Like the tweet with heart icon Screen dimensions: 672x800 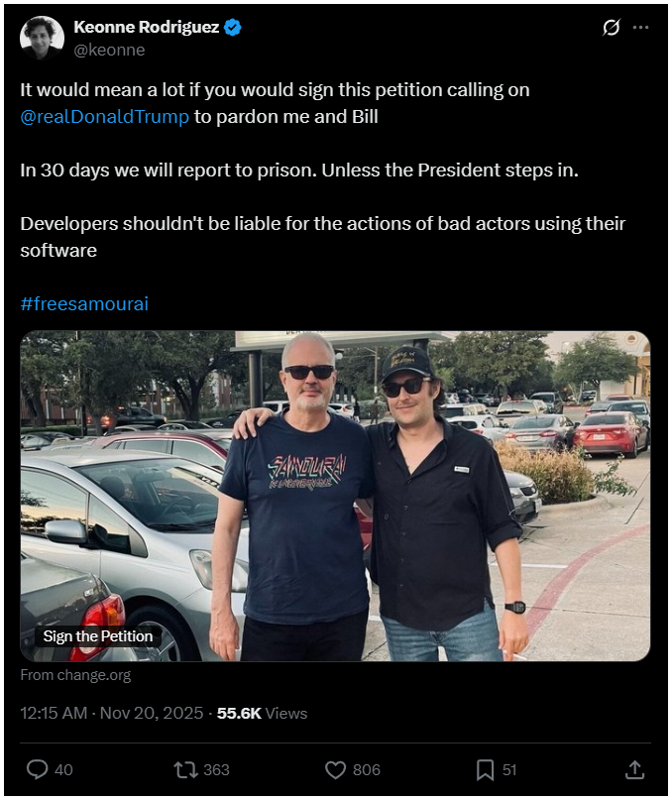pyautogui.click(x=336, y=769)
